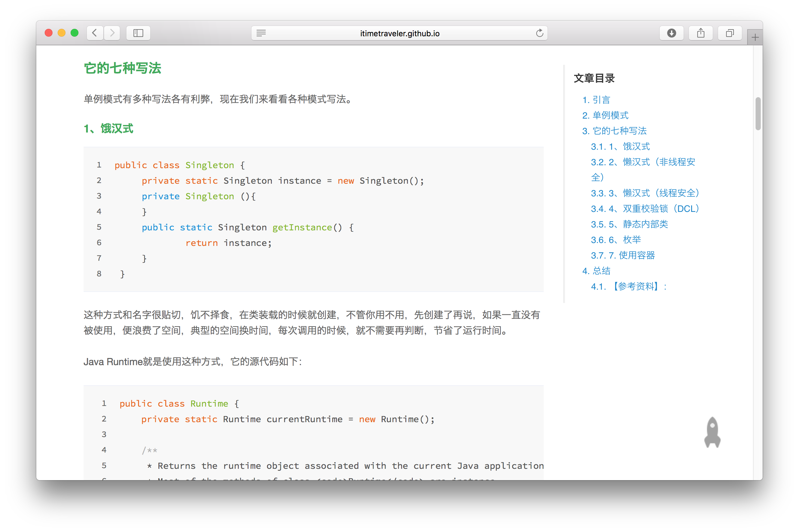Reload the current page

[539, 33]
